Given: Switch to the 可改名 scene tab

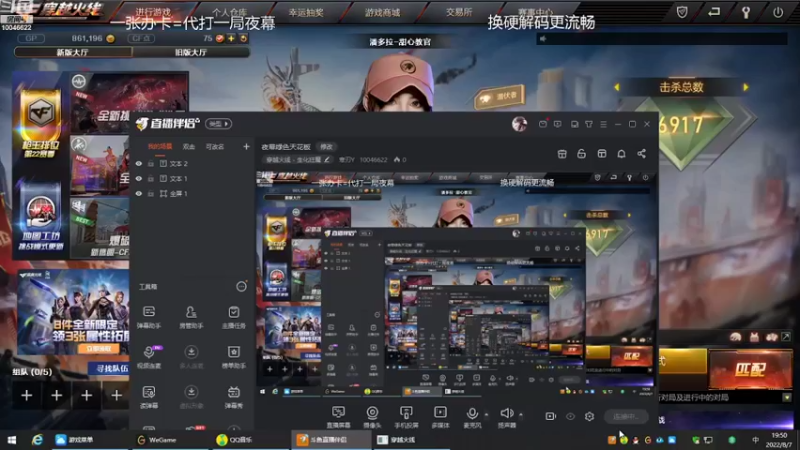Looking at the screenshot, I should coord(215,146).
